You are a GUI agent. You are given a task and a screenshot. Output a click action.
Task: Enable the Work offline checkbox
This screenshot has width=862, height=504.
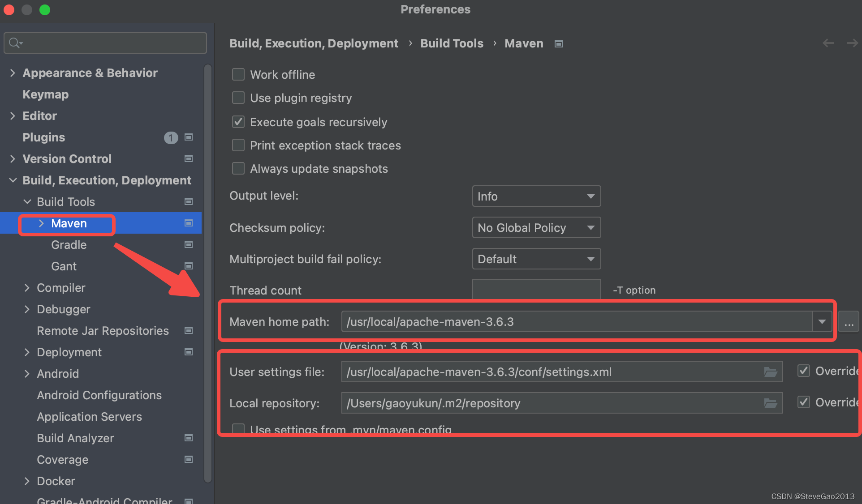tap(238, 74)
